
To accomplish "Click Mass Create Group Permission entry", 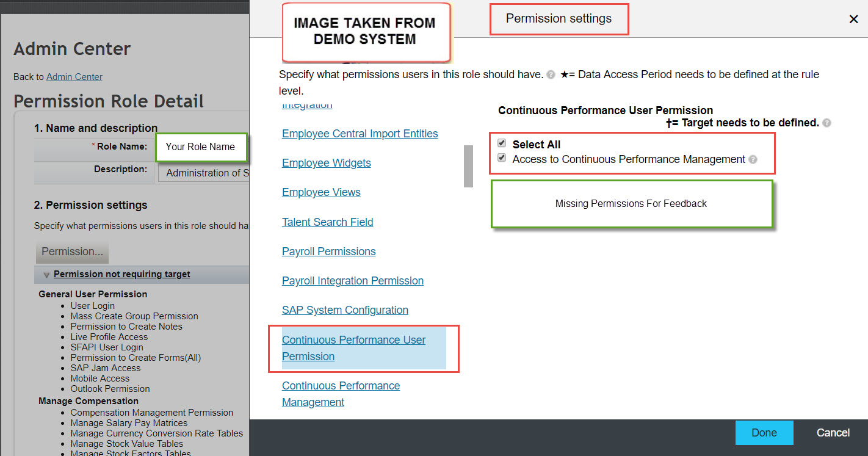I will click(134, 316).
